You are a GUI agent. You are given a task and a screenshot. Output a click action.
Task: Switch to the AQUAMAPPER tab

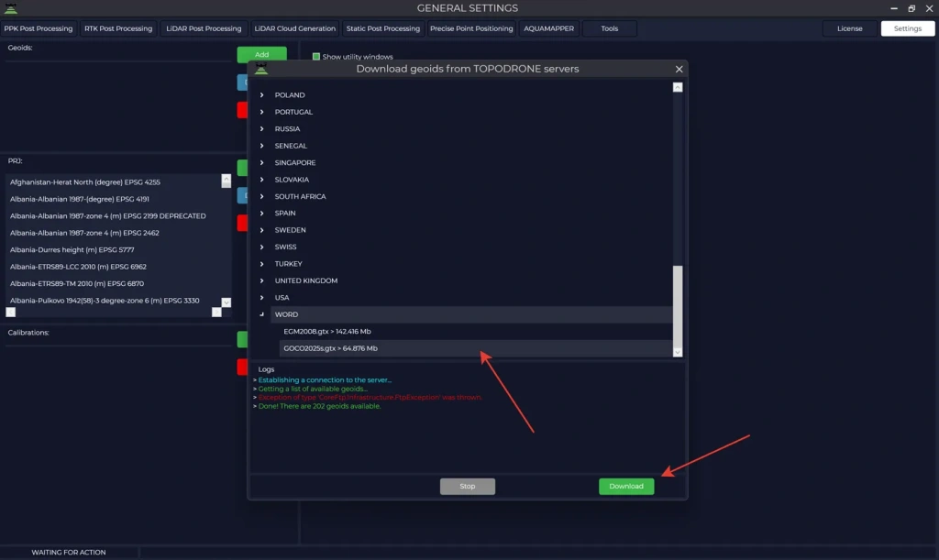point(548,28)
